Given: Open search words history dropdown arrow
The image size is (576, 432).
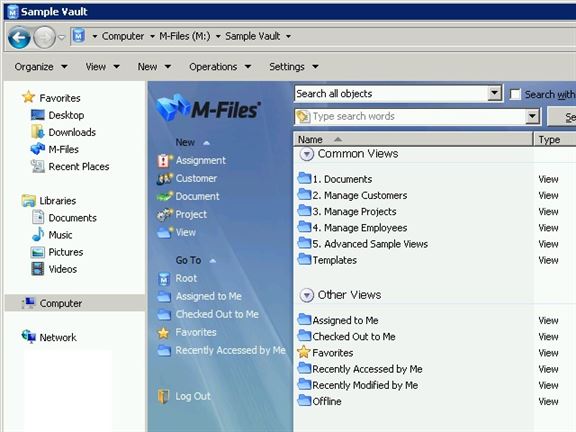Looking at the screenshot, I should pyautogui.click(x=532, y=117).
